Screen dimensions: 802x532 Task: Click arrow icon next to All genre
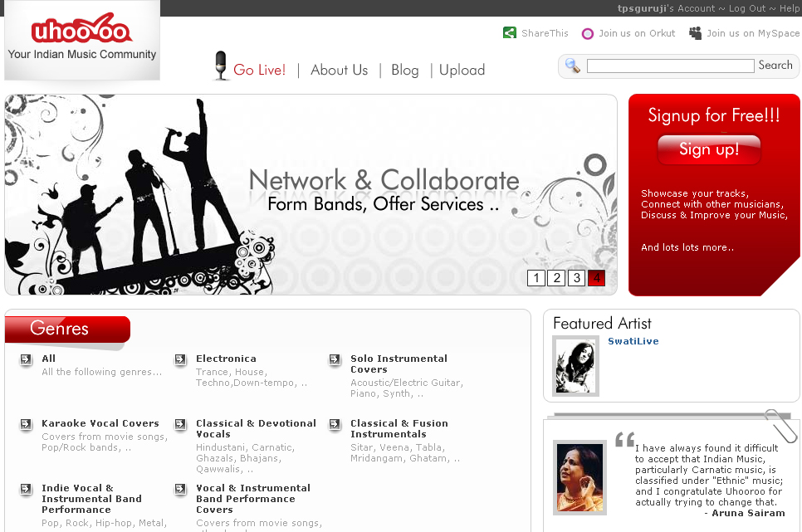point(26,359)
